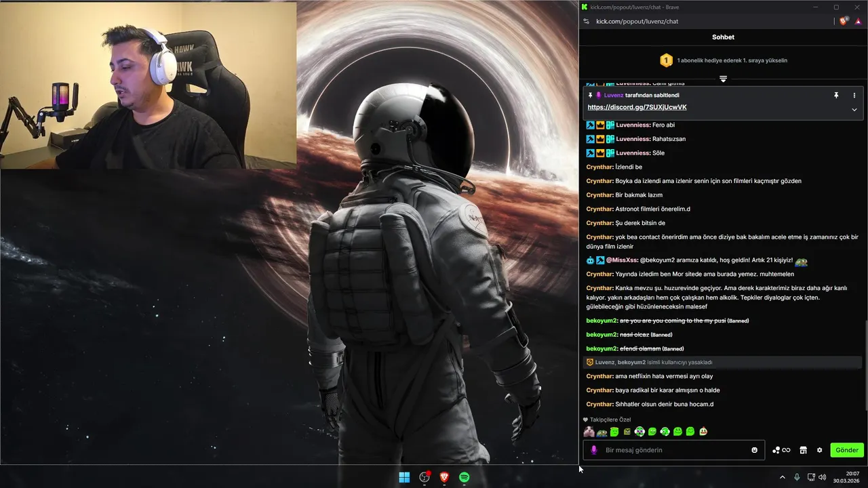This screenshot has height=488, width=868.
Task: Click the 'Astronot filmleri önerelim.d' message
Action: click(652, 209)
